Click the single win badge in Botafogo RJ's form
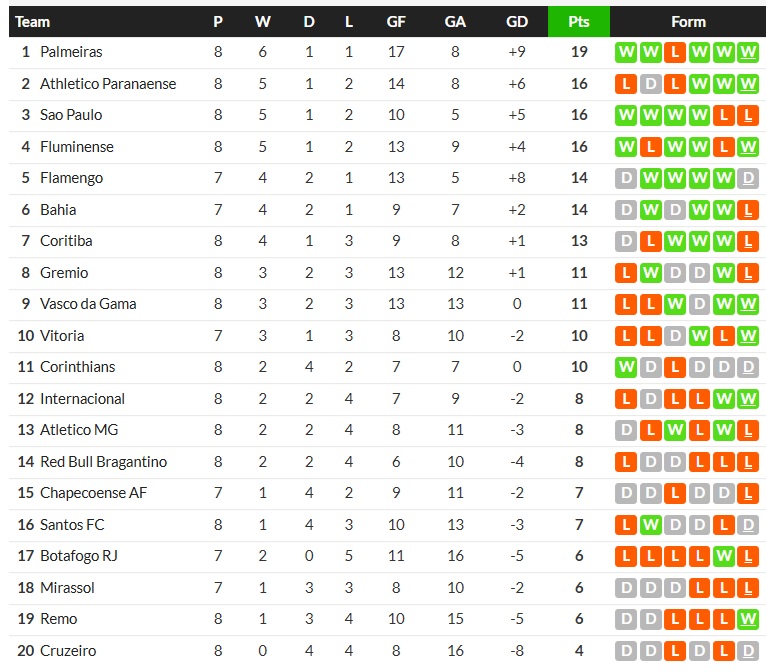The height and width of the screenshot is (672, 766). coord(724,556)
